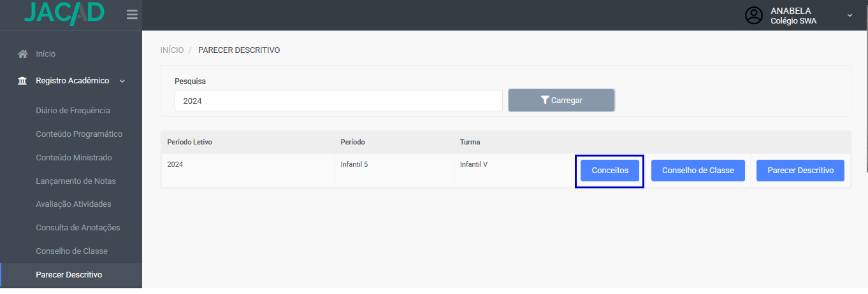
Task: Click the PARECER DESCRITIVO breadcrumb text
Action: click(x=239, y=50)
